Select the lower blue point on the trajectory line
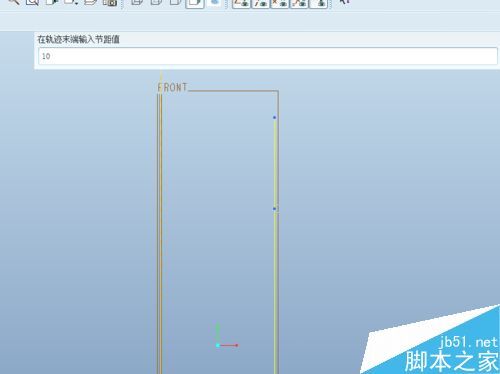Screen dimensions: 500x374 tap(274, 209)
